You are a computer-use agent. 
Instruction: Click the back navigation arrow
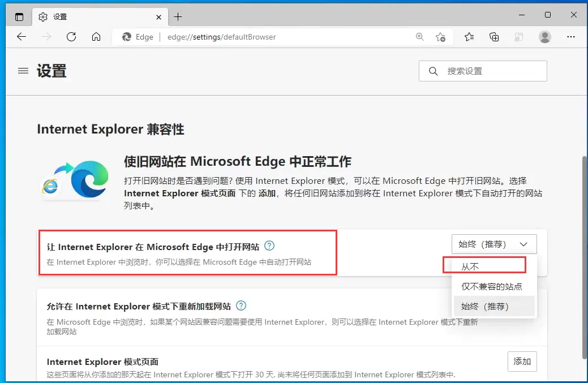coord(21,37)
